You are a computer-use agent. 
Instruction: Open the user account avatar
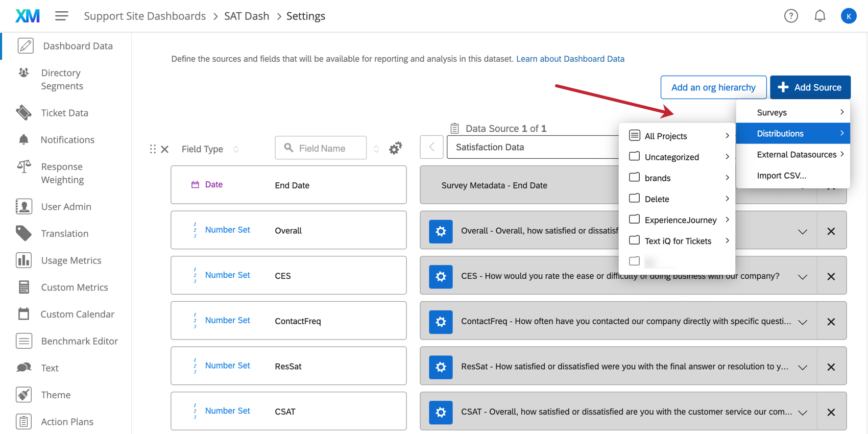tap(848, 16)
